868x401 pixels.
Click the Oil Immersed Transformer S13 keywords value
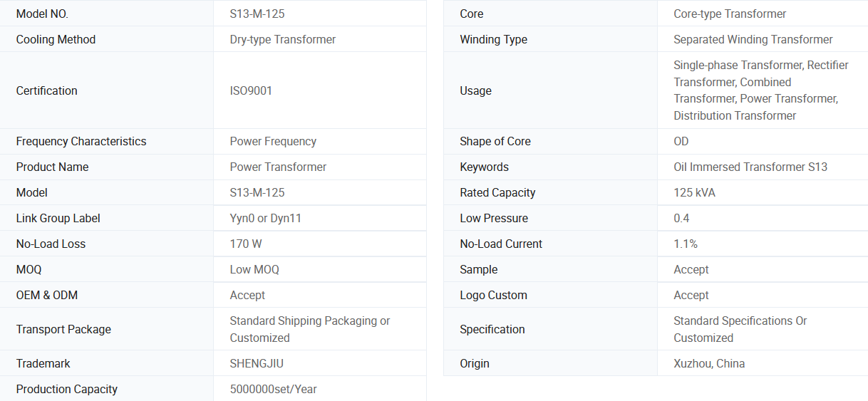[x=750, y=167]
